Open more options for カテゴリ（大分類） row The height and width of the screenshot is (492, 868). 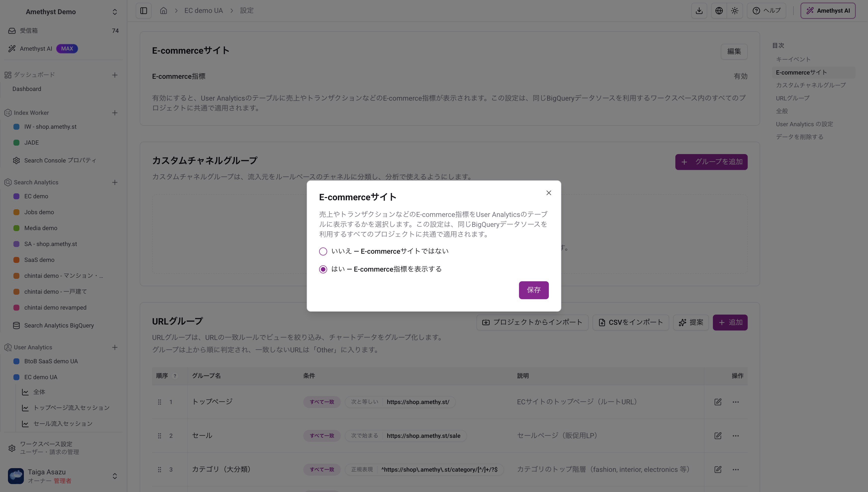736,470
